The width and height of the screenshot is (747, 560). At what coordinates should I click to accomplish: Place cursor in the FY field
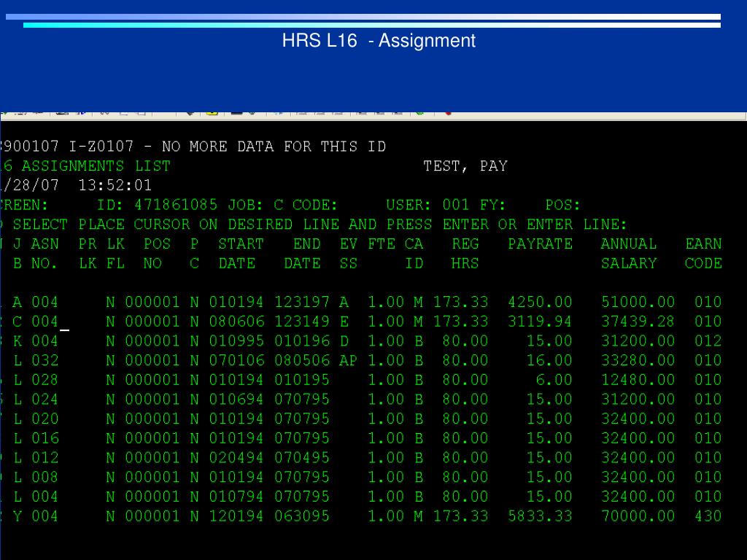click(524, 205)
